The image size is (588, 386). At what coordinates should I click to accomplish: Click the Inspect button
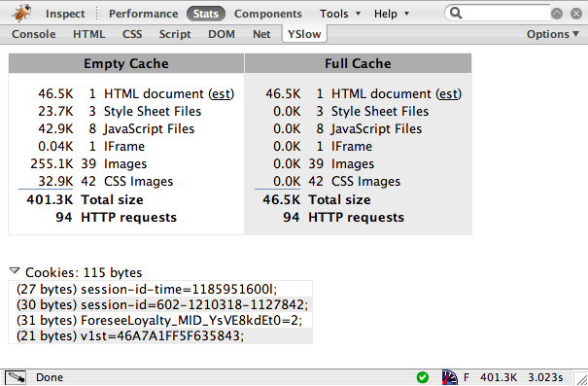65,14
